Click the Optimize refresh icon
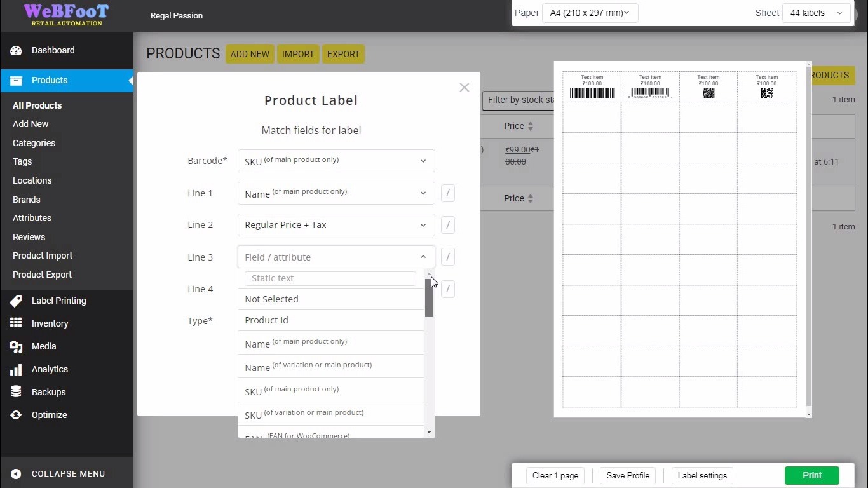The image size is (868, 488). [16, 415]
